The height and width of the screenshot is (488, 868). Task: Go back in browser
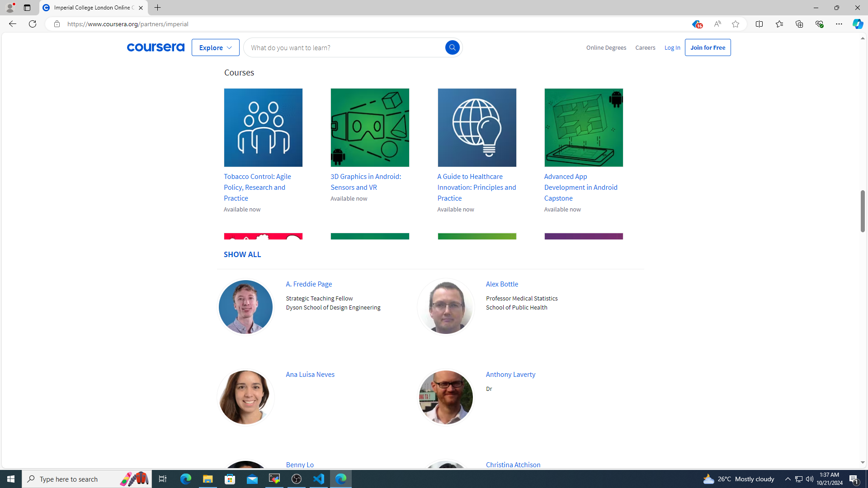[12, 24]
